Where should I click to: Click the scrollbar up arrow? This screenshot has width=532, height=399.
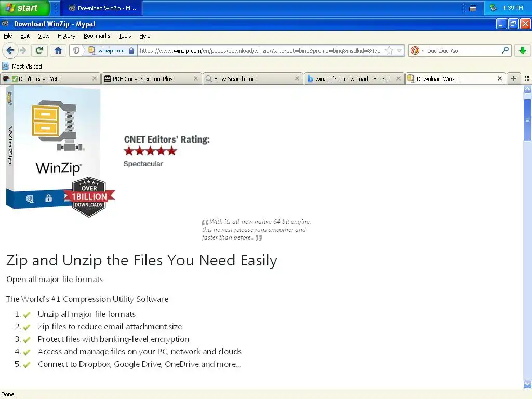click(x=527, y=89)
